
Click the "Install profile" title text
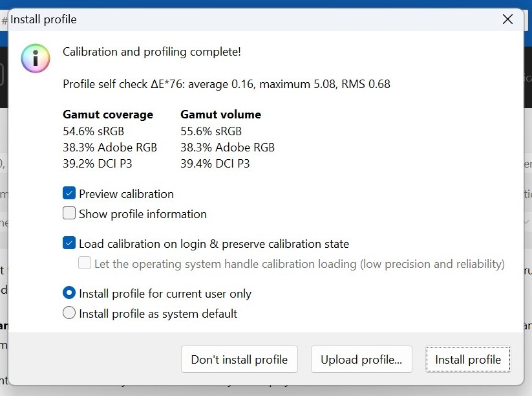[x=43, y=19]
